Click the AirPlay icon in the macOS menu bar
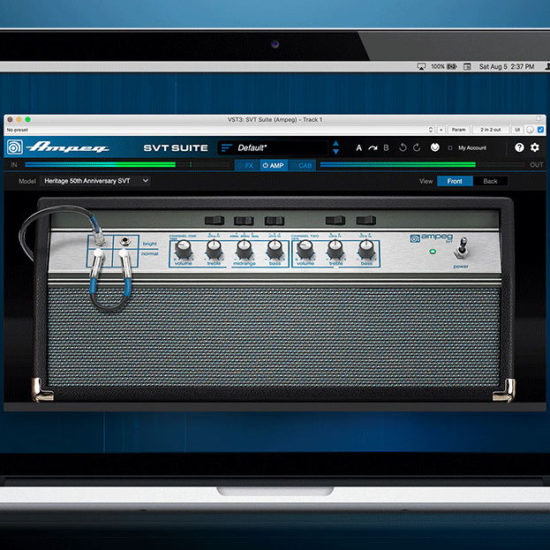 pyautogui.click(x=421, y=67)
